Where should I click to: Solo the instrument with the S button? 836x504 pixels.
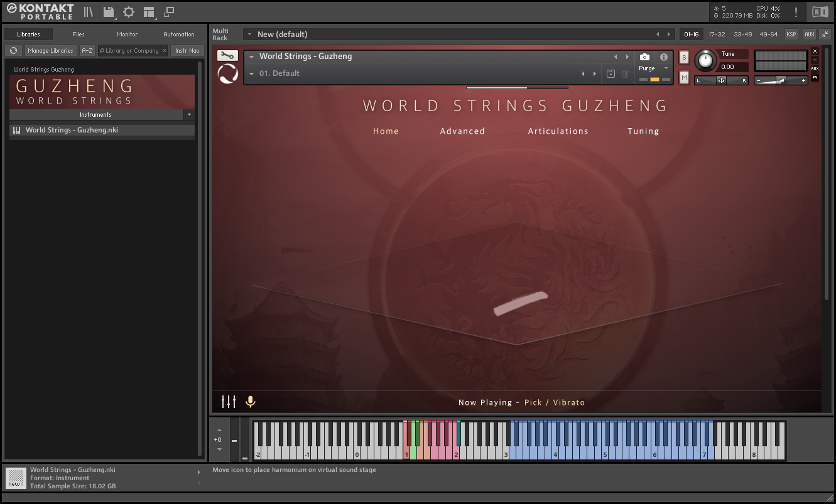click(684, 58)
